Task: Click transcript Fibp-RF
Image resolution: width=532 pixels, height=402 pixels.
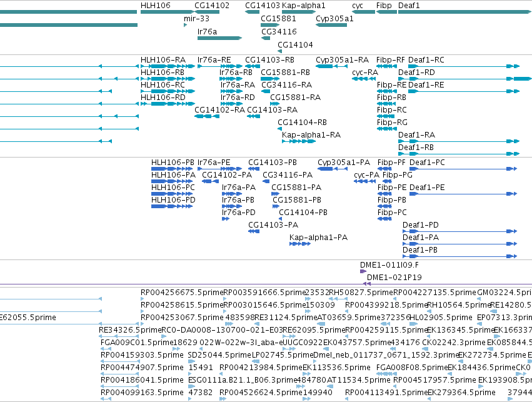Action: tap(391, 60)
